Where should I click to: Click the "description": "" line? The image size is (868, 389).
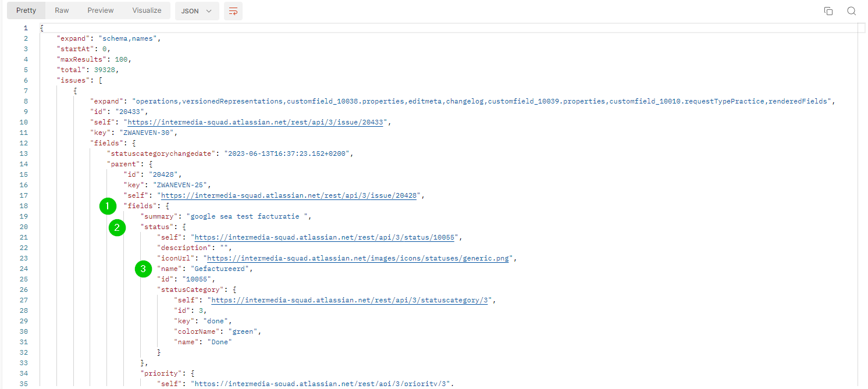(194, 248)
